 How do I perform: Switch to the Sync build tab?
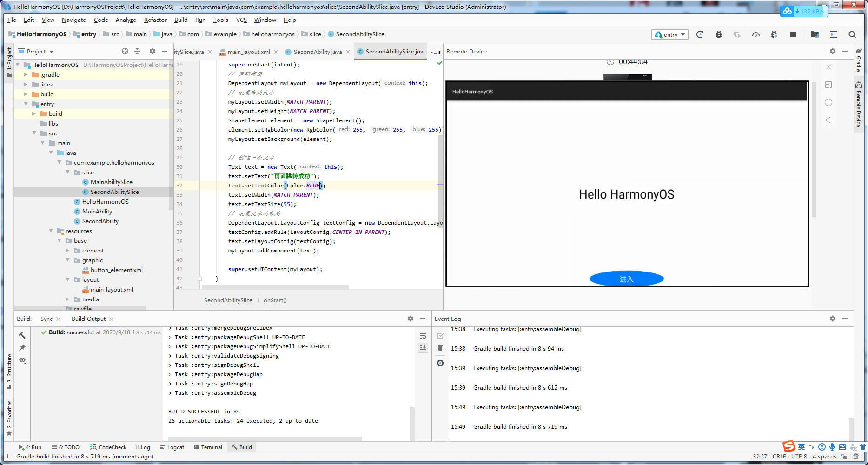(x=46, y=319)
